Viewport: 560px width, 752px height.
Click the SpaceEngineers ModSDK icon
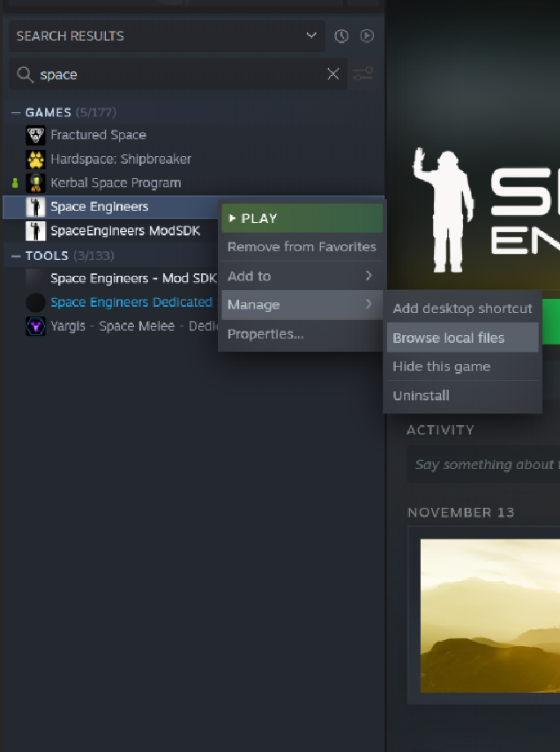[x=35, y=231]
